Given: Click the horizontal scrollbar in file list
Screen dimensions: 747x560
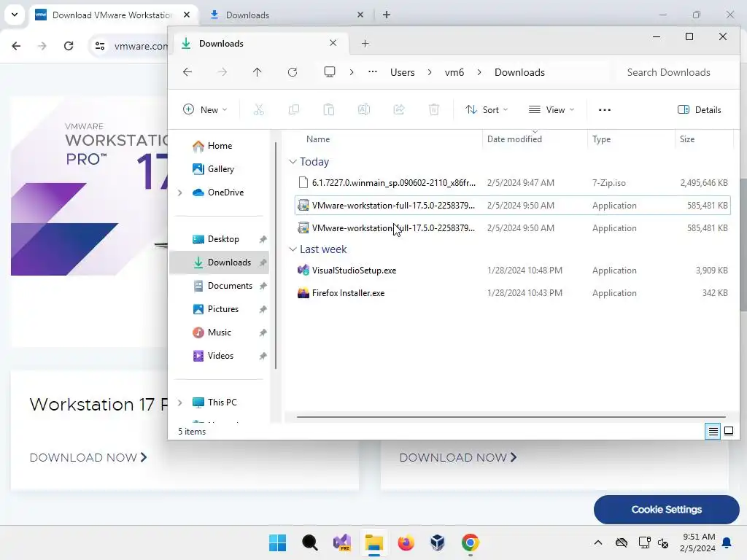Looking at the screenshot, I should [x=511, y=416].
